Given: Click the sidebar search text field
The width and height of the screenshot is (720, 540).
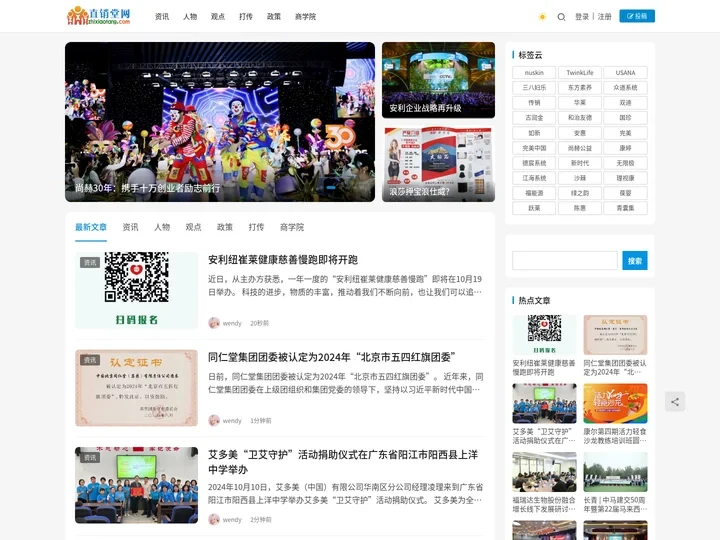Looking at the screenshot, I should click(565, 260).
